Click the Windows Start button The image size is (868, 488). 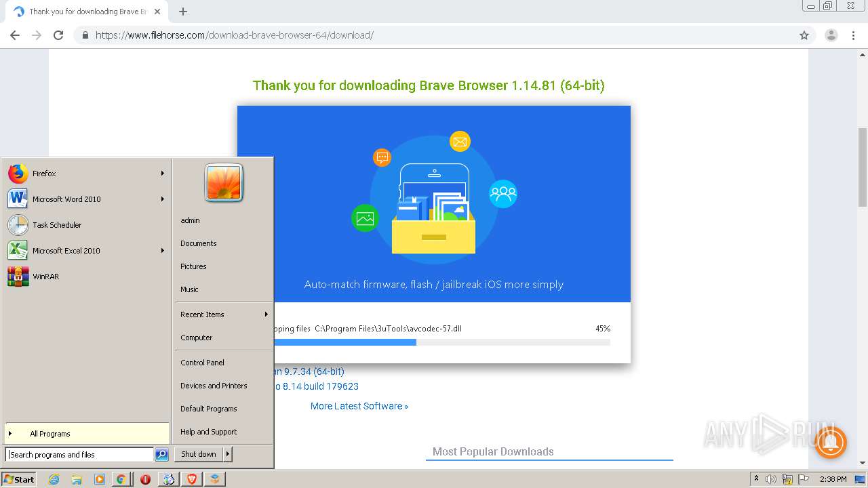(x=19, y=479)
